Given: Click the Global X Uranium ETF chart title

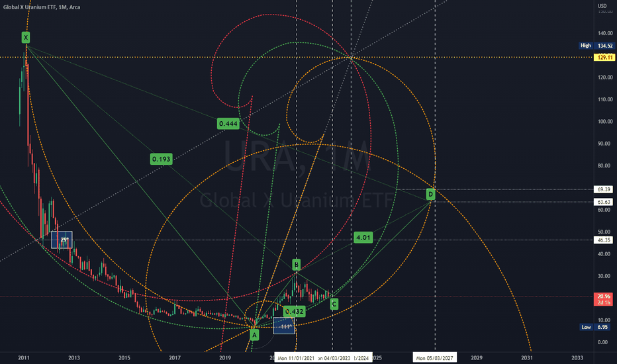Looking at the screenshot, I should pyautogui.click(x=41, y=7).
